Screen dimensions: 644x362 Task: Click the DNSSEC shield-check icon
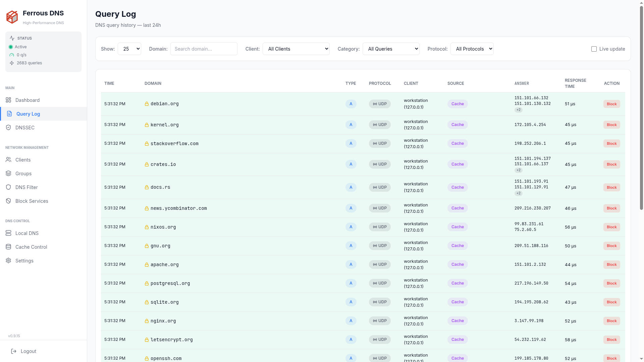8,128
